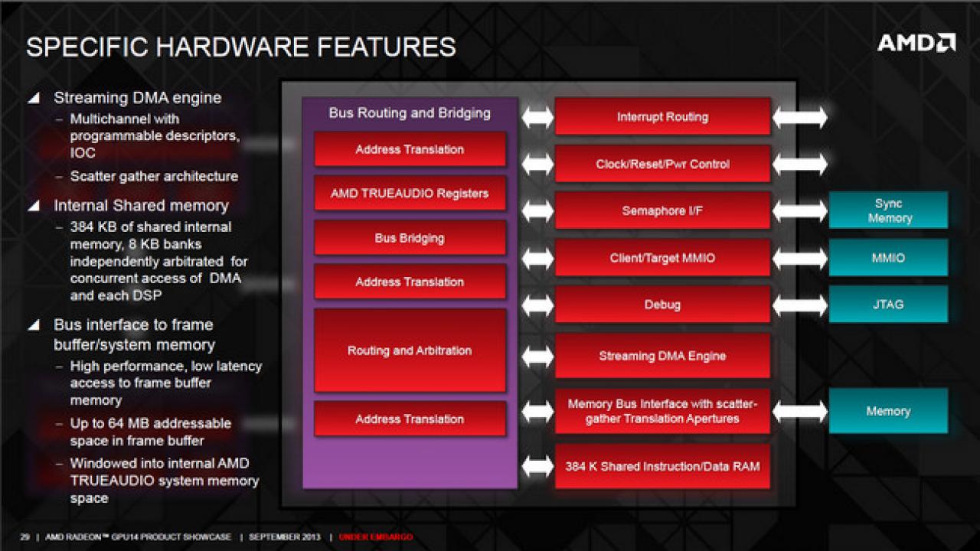Select the Specific Hardware Features slide title
Viewport: 980px width, 551px height.
point(240,47)
